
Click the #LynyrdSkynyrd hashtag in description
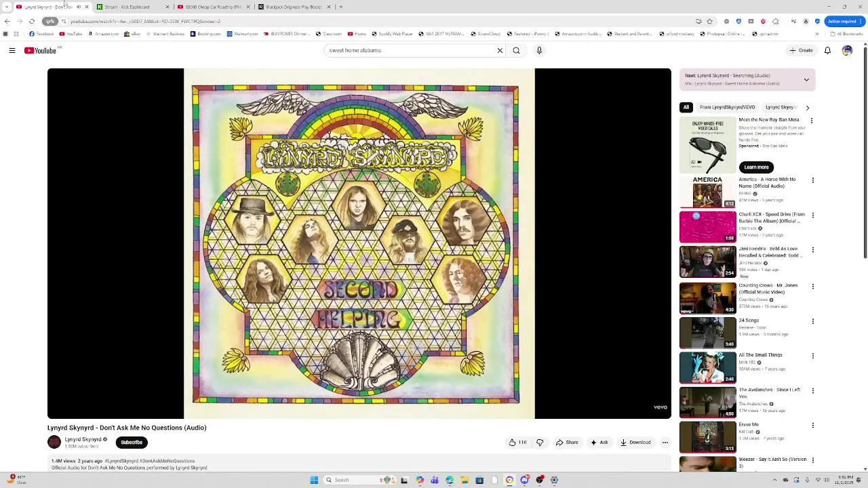click(x=122, y=461)
